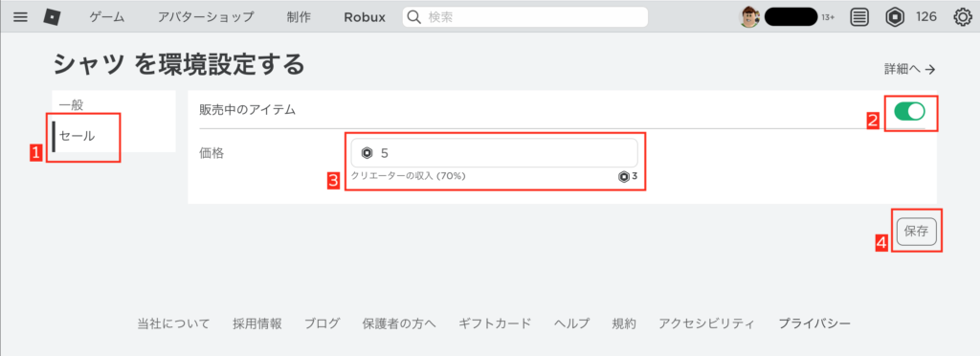The width and height of the screenshot is (980, 356).
Task: Click the Robux icon inside price field
Action: click(367, 153)
